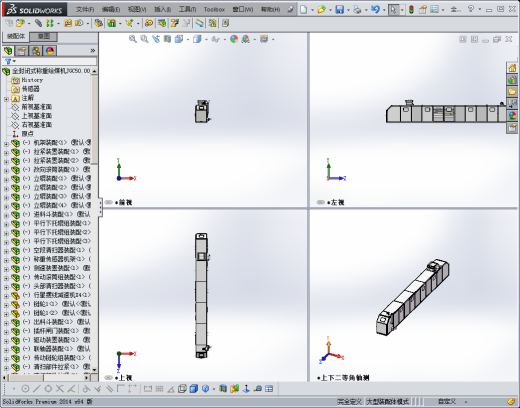Open the Undo dropdown arrow
Viewport: 520px width, 408px height.
[x=384, y=10]
